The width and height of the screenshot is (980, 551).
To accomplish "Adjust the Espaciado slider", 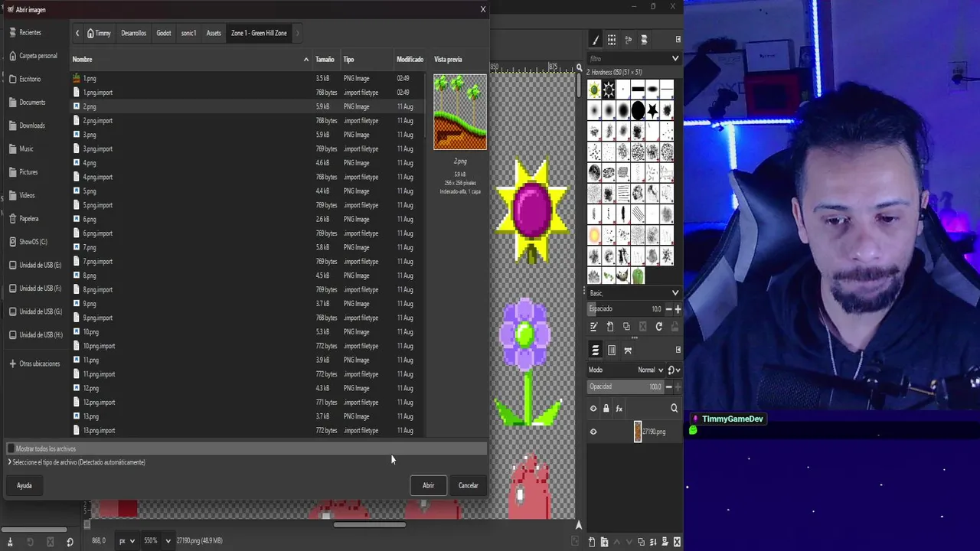I will click(x=625, y=309).
